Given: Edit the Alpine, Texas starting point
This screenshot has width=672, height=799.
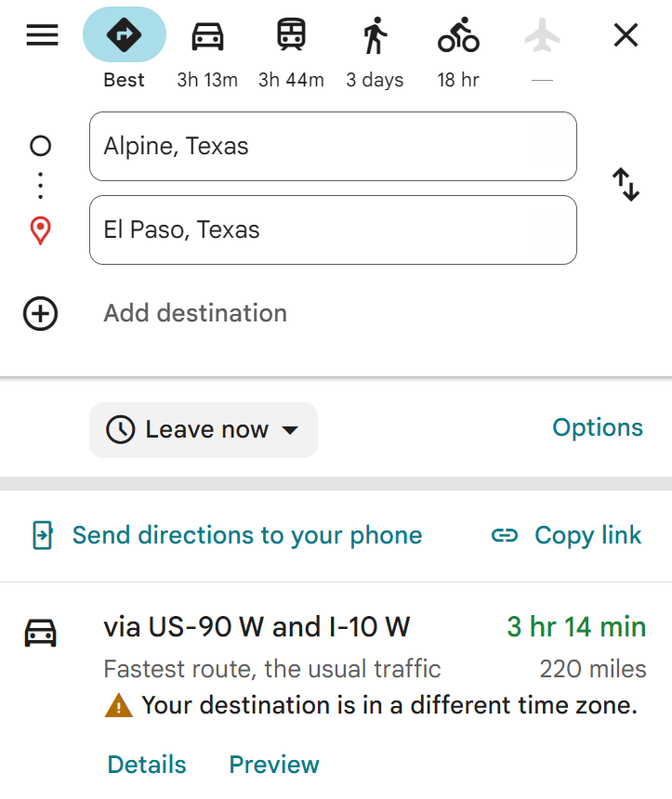Looking at the screenshot, I should point(333,147).
